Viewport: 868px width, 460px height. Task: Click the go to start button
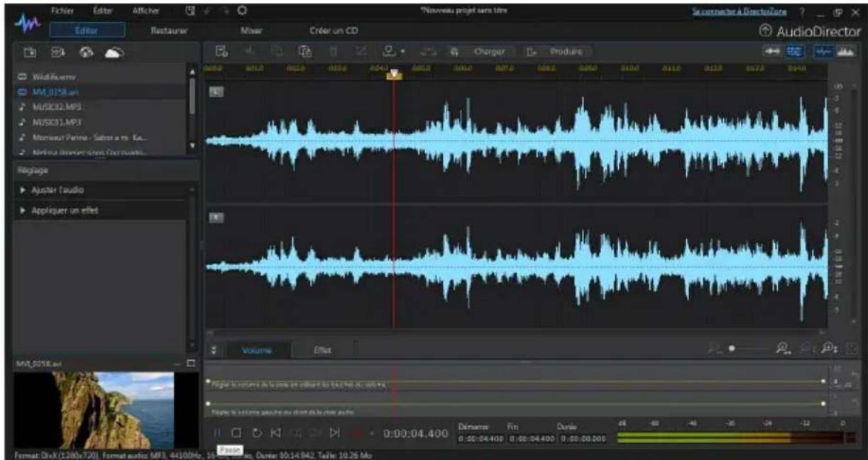pos(275,432)
